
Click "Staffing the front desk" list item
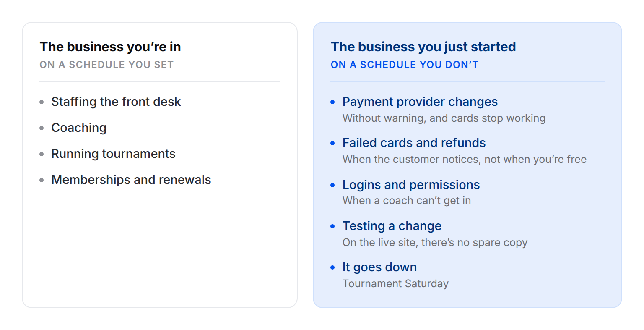pyautogui.click(x=116, y=102)
